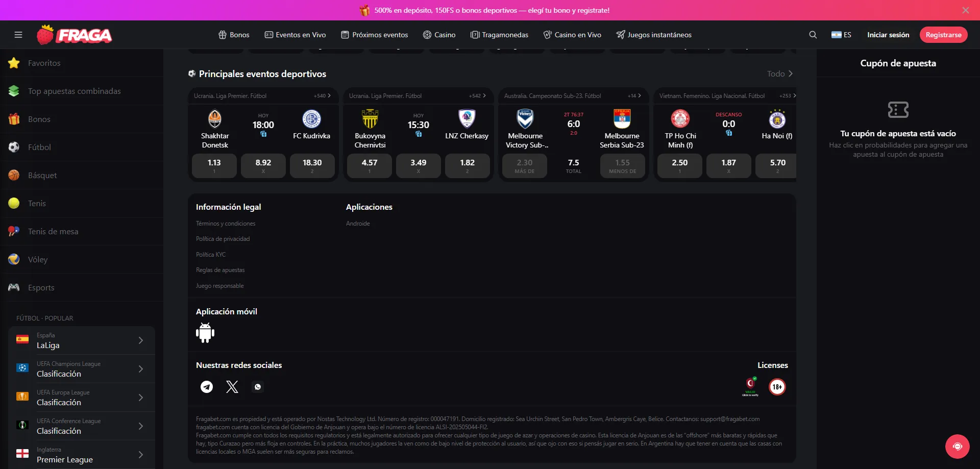Close the promo banner at top
The width and height of the screenshot is (980, 469).
[966, 10]
